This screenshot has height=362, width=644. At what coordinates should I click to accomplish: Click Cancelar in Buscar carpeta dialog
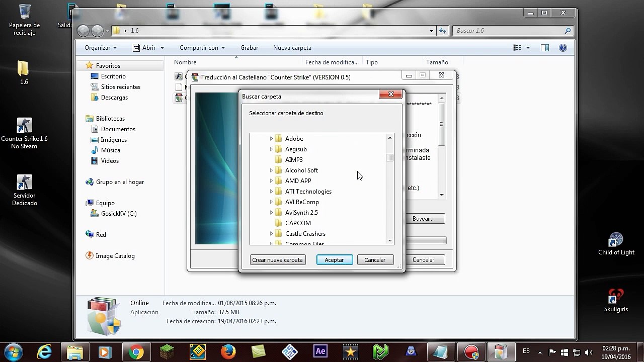coord(375,260)
